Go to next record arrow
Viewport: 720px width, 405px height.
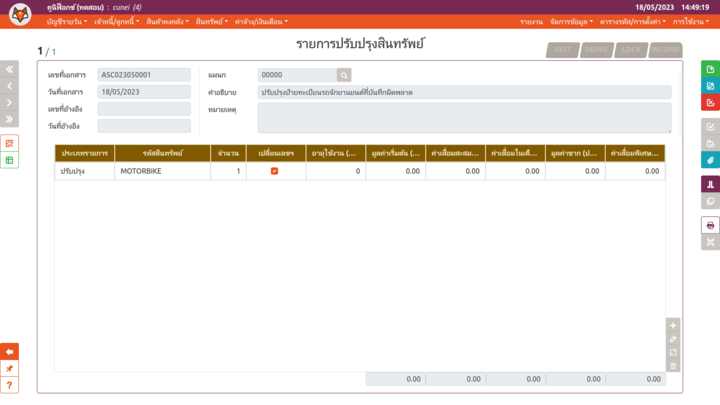click(x=9, y=102)
